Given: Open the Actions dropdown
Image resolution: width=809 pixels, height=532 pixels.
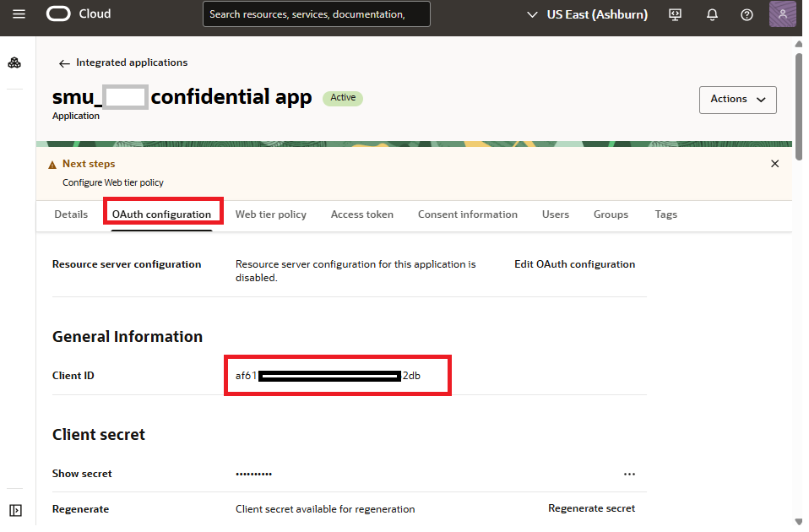Looking at the screenshot, I should point(737,100).
